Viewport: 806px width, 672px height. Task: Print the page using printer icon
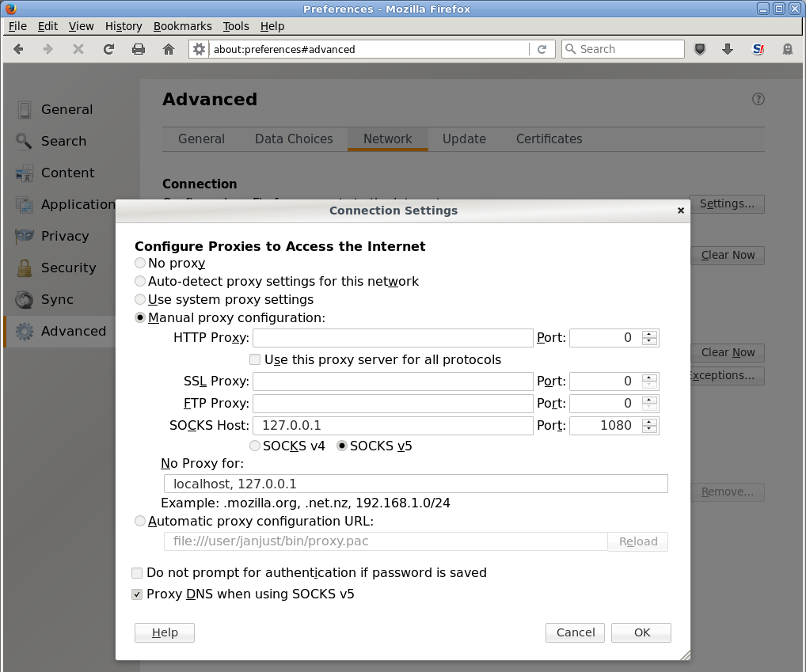click(139, 49)
